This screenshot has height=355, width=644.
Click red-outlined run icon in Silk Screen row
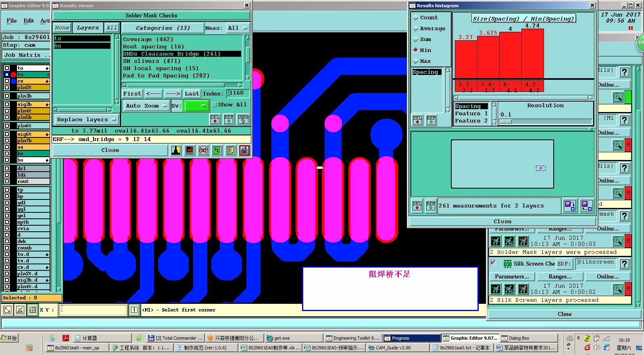pyautogui.click(x=523, y=289)
